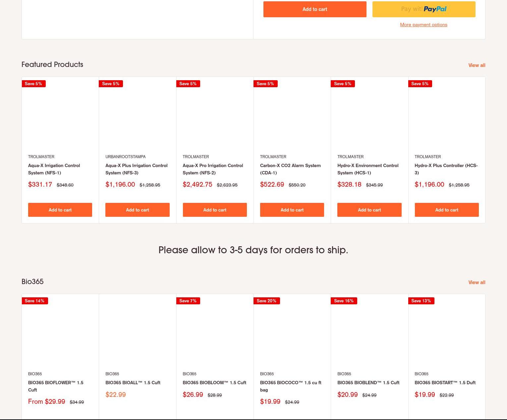Click BIO365 vendor label above BIOALL™
Screen dimensions: 507x420
coord(112,374)
